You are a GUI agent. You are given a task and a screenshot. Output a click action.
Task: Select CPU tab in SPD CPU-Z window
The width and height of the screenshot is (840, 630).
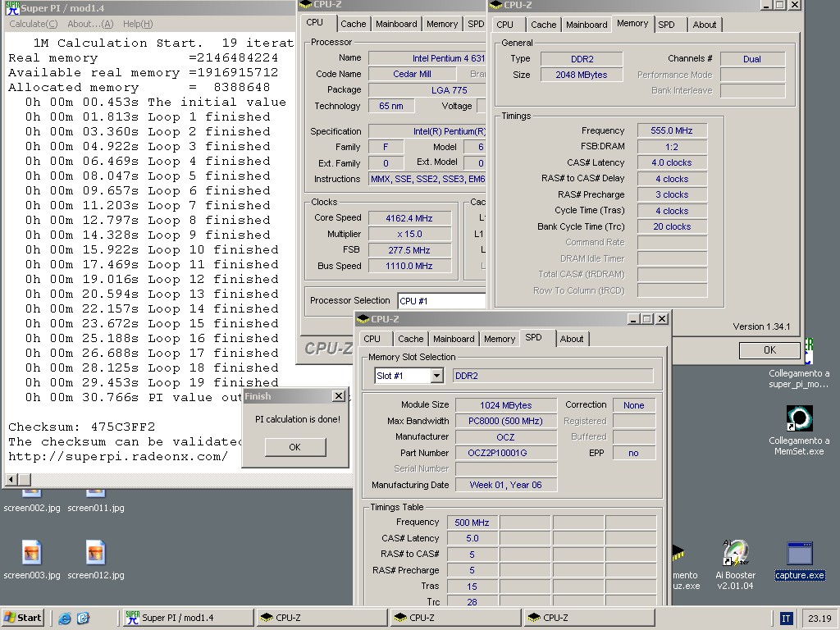coord(372,339)
